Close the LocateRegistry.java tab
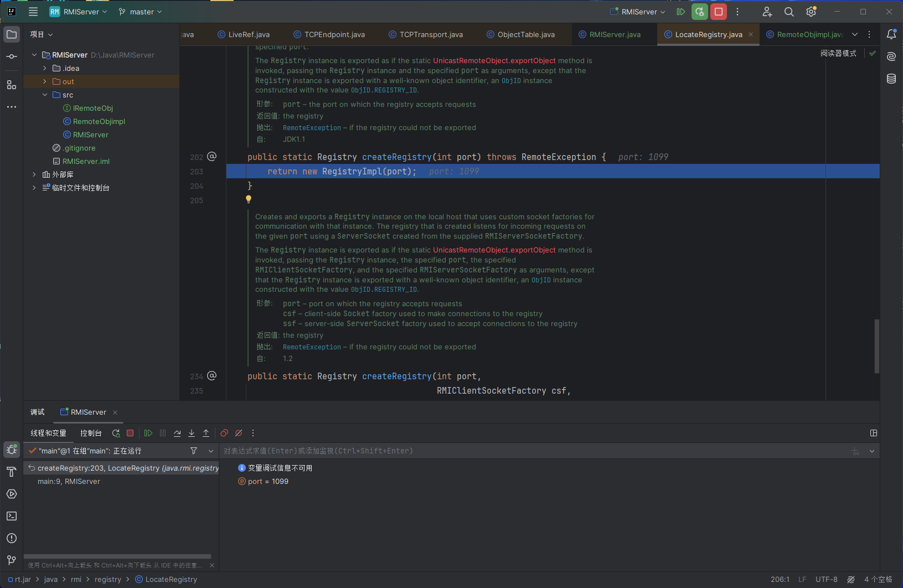Screen dimensions: 903x588 click(751, 34)
